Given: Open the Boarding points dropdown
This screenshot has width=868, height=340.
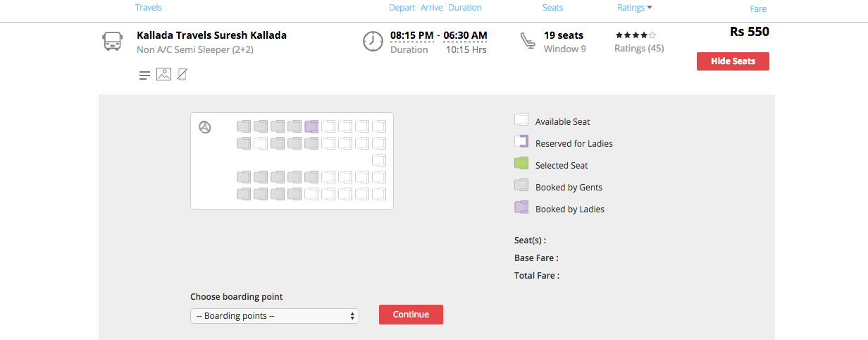Looking at the screenshot, I should pos(275,316).
